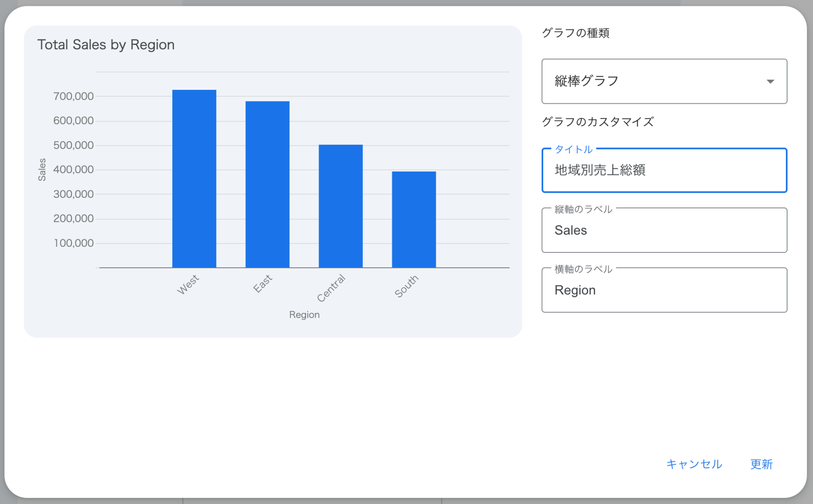Open the 縦棒グラフ chart type dropdown
Viewport: 813px width, 504px height.
(664, 81)
